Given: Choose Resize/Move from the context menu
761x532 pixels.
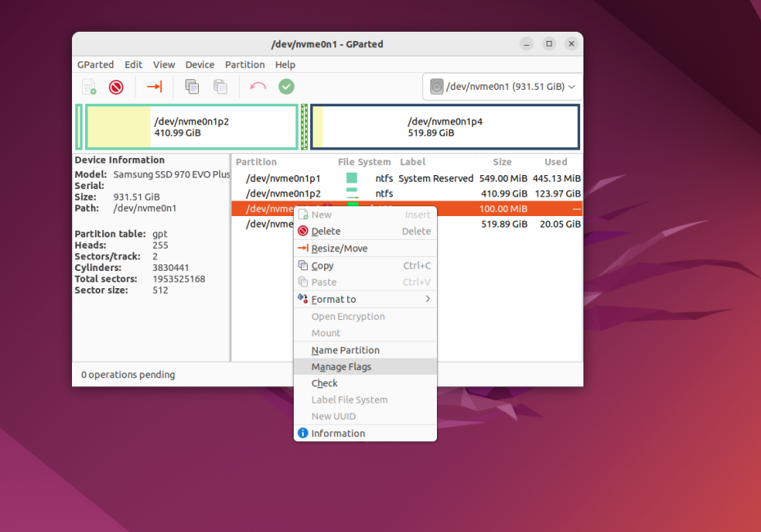Looking at the screenshot, I should (x=365, y=249).
